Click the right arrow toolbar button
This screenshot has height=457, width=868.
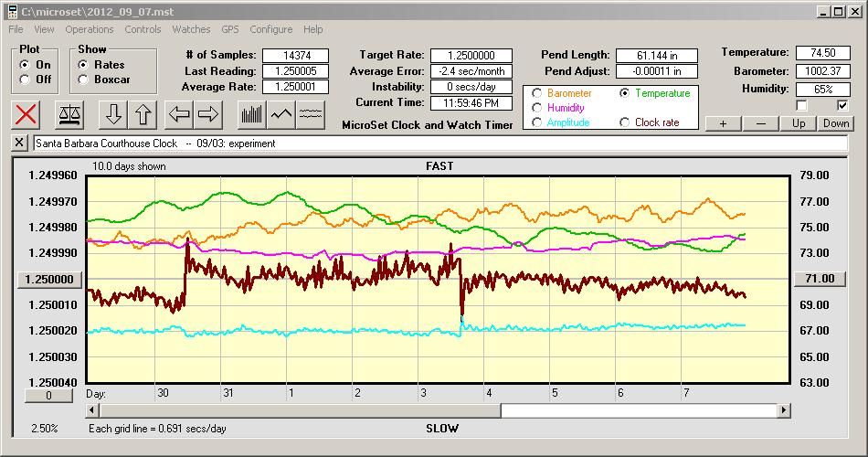click(208, 114)
